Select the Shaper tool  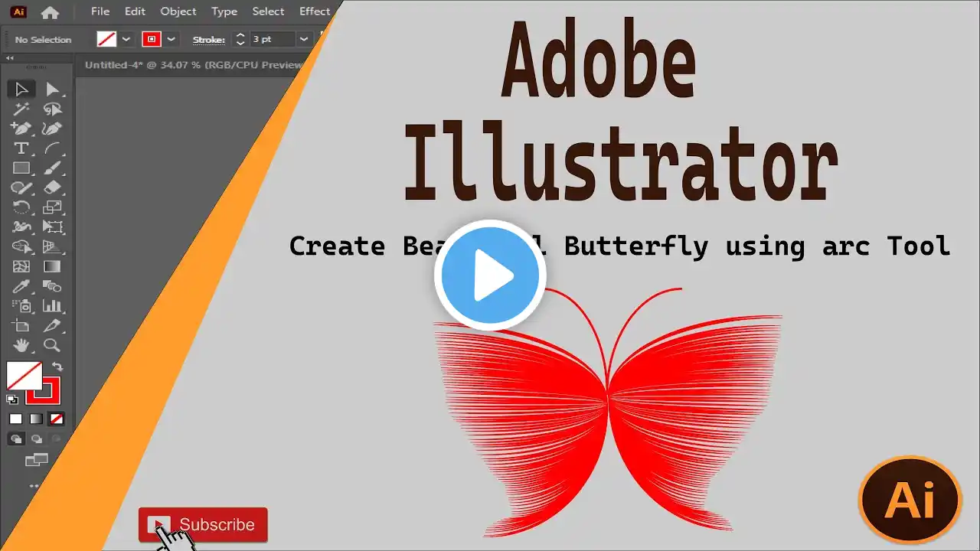click(21, 187)
